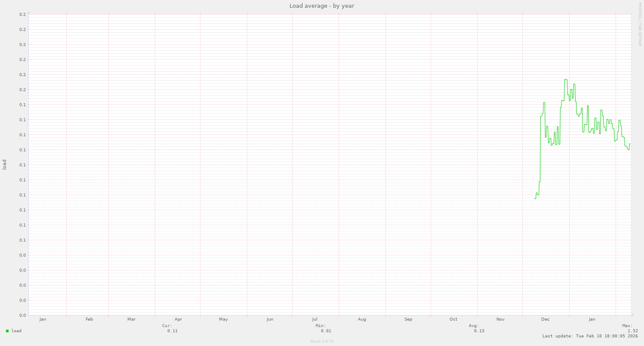Click the Max value 1.52
644x346 pixels.
[x=632, y=331]
